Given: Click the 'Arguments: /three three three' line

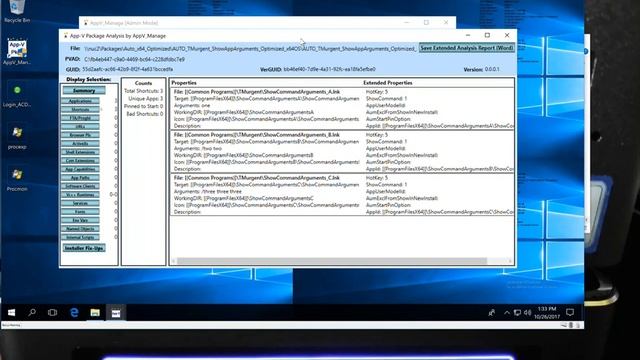Looking at the screenshot, I should (x=208, y=191).
